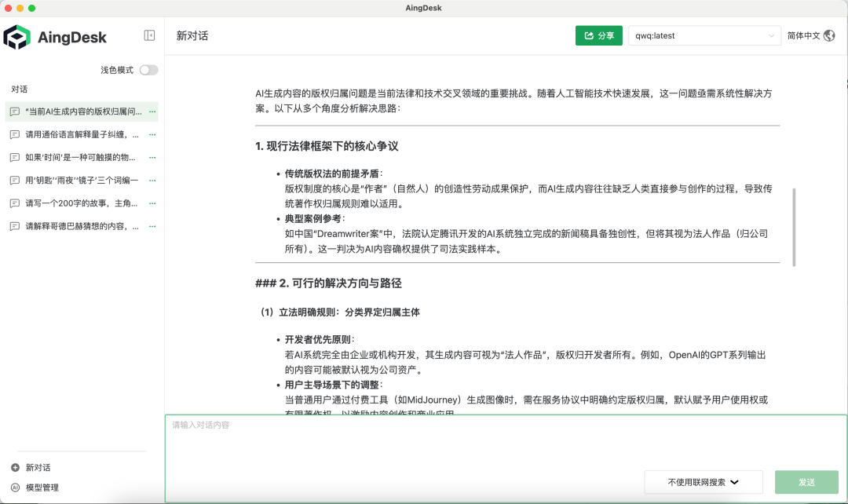
Task: Click the AI icon next to 模型管理
Action: [x=15, y=488]
